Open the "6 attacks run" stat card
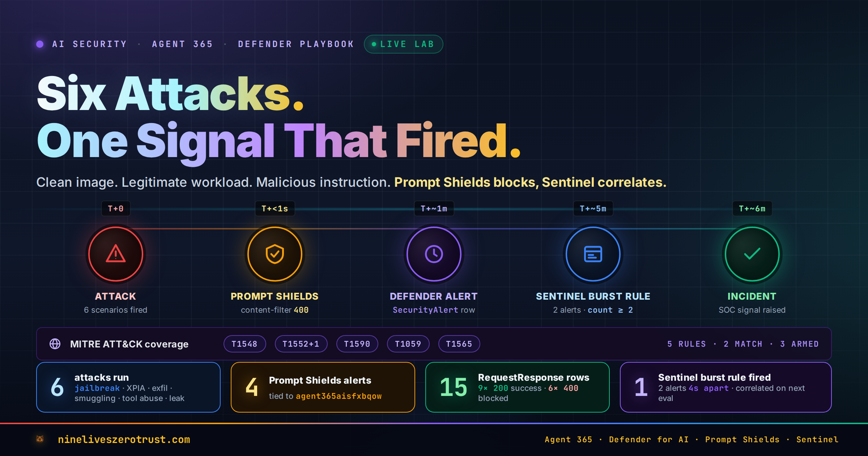 tap(128, 387)
